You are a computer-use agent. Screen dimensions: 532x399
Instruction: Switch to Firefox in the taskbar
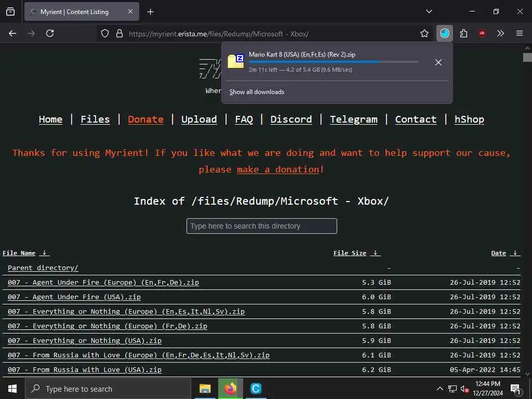point(230,389)
